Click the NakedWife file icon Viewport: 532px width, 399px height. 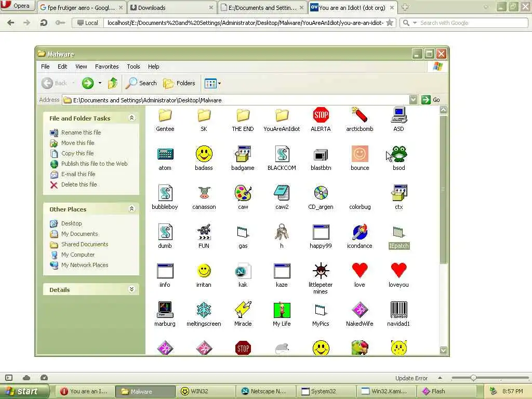360,311
